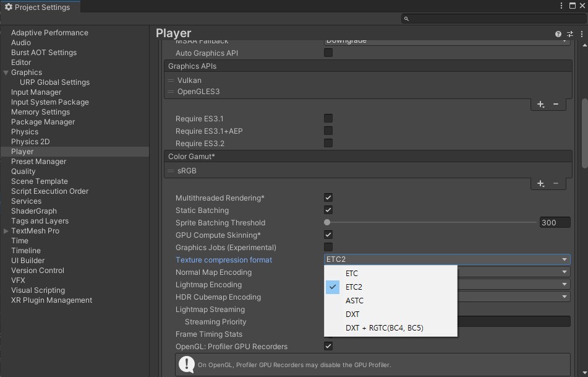The width and height of the screenshot is (588, 377).
Task: Enable Require ES3.1 checkbox
Action: pos(328,118)
